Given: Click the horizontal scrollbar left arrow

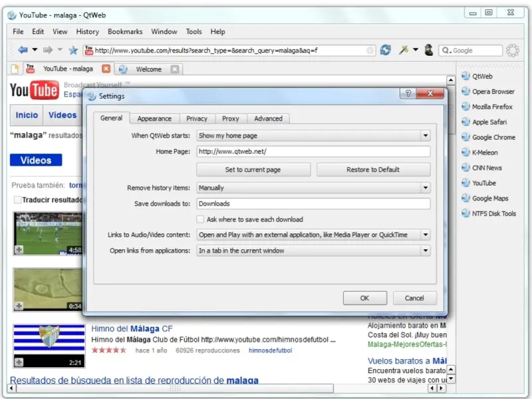Looking at the screenshot, I should click(11, 388).
